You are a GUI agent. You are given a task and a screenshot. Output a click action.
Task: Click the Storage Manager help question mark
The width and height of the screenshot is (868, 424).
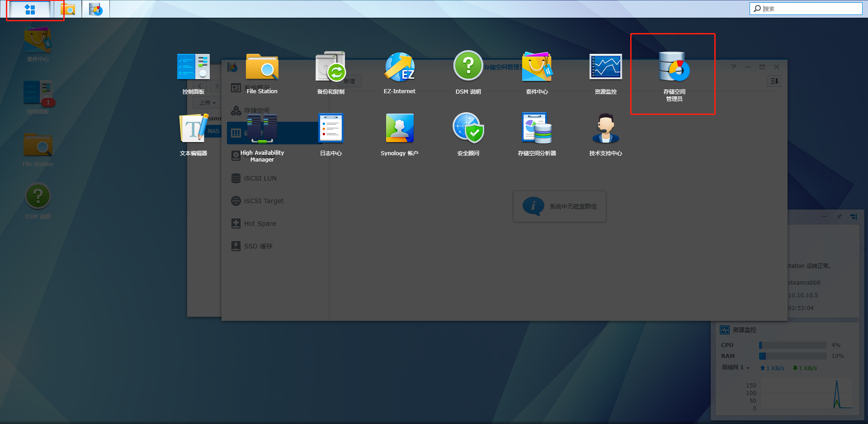[x=733, y=67]
